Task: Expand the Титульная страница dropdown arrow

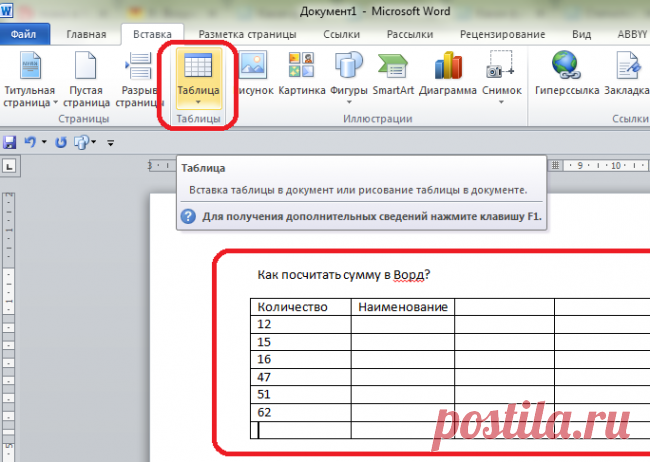Action: [56, 102]
